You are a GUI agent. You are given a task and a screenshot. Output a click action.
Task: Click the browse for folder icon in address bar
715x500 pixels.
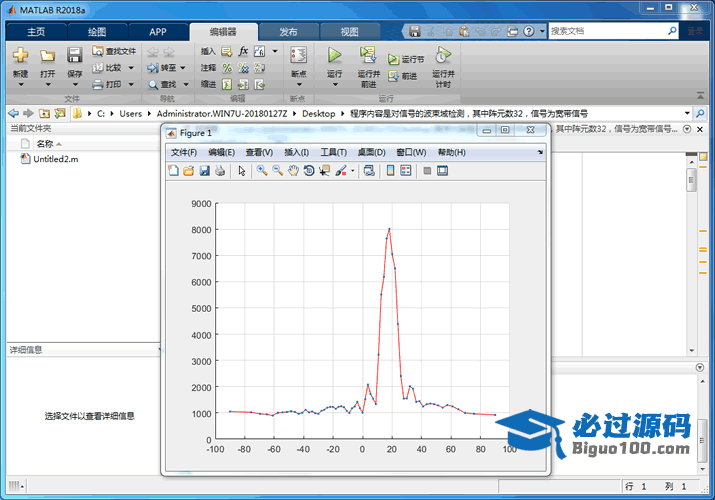coord(59,113)
